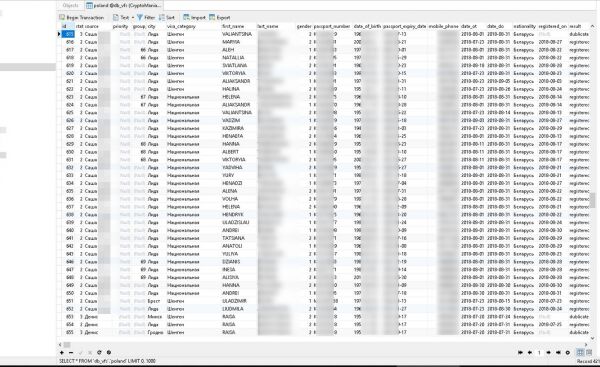600x367 pixels.
Task: Click the horizontal scrollbar right arrow
Action: (586, 345)
